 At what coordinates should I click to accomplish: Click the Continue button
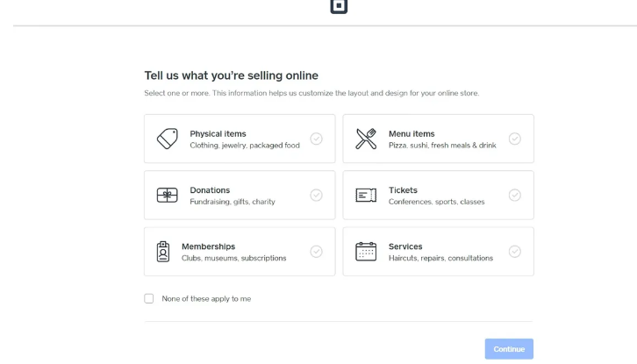[509, 349]
